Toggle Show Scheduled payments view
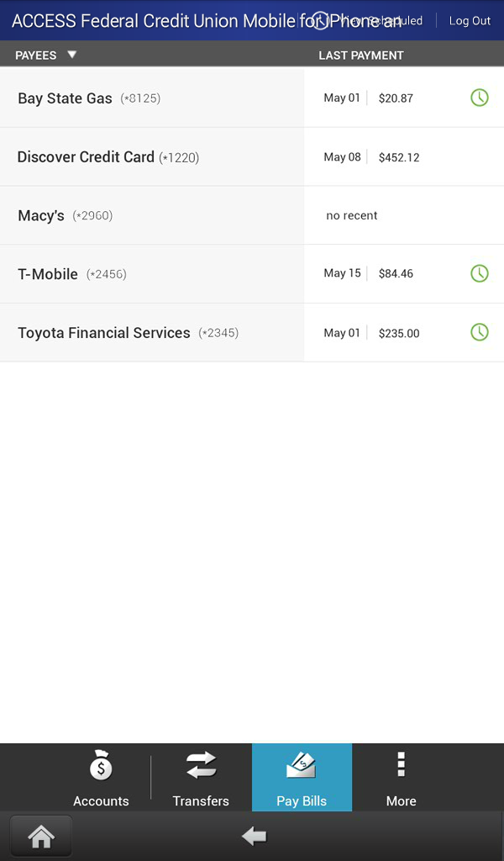The image size is (504, 861). click(x=370, y=20)
